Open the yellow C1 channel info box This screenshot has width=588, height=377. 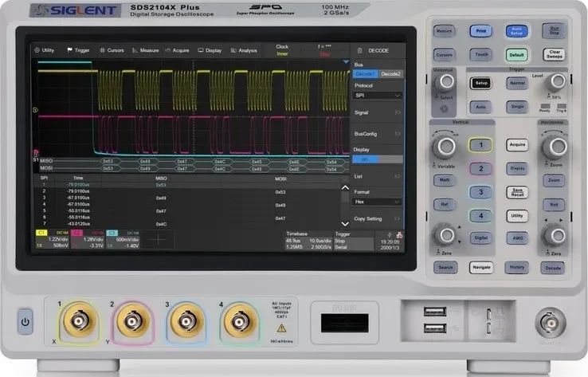pos(52,239)
